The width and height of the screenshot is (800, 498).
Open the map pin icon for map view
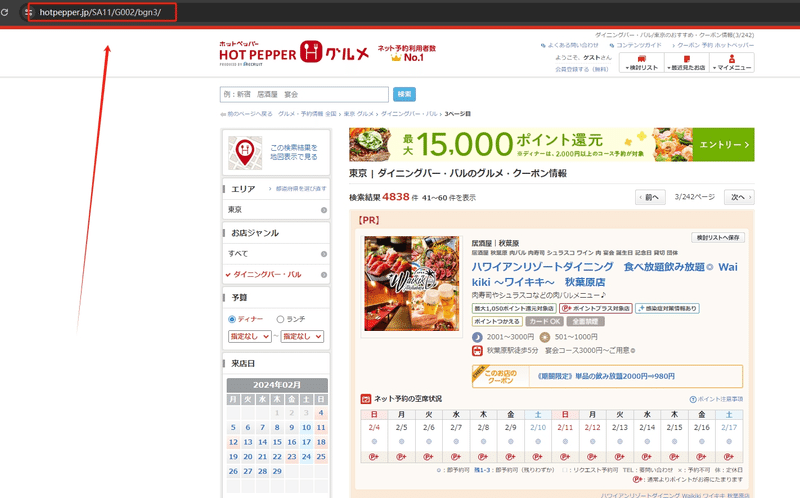[245, 153]
